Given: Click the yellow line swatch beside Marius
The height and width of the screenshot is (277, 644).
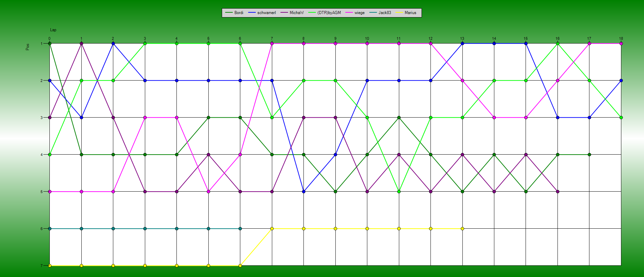Looking at the screenshot, I should pyautogui.click(x=399, y=13).
